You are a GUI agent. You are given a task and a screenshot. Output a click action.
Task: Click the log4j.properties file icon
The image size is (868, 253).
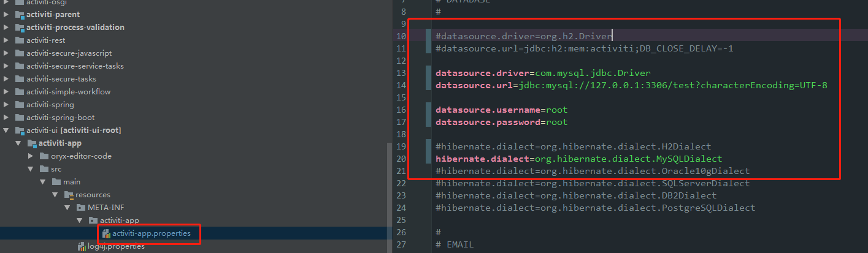pos(82,246)
